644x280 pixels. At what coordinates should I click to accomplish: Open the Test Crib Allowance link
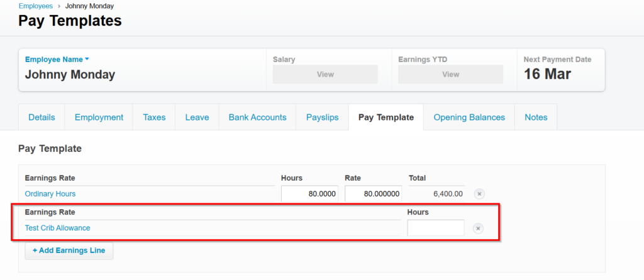(57, 228)
